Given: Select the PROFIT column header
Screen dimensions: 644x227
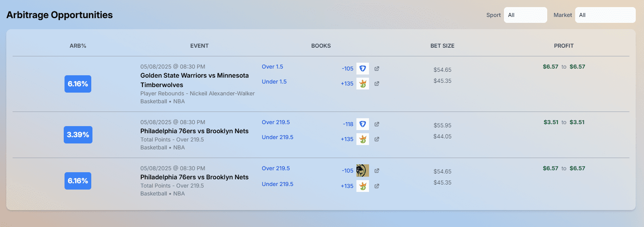Looking at the screenshot, I should tap(564, 46).
